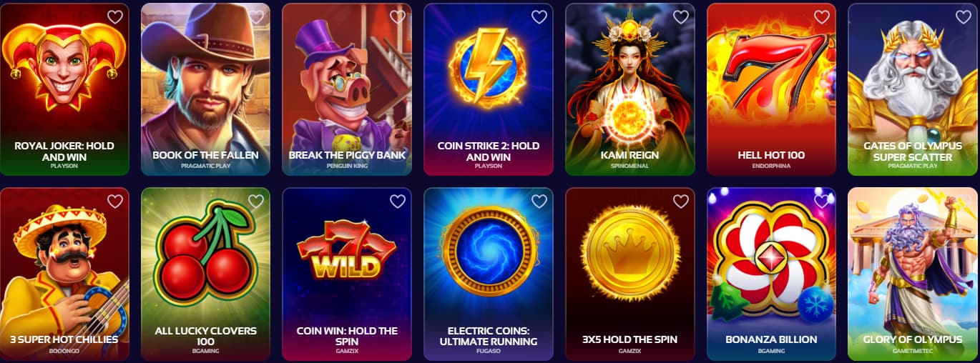
Task: Toggle favorite on All Lucky Clovers 100
Action: click(256, 202)
